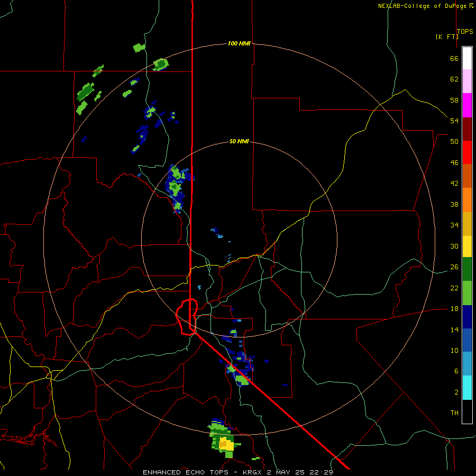Click the legend value "42"
The height and width of the screenshot is (476, 476).
454,184
